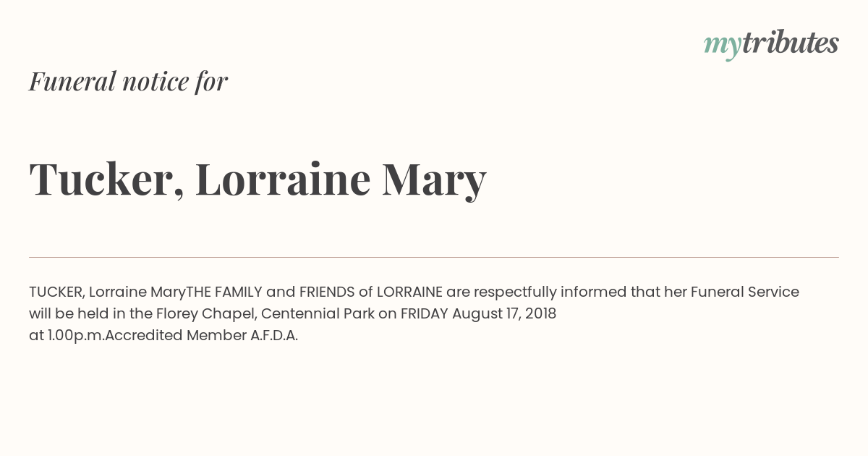Click the word "TUCKER," starting the notice

(x=57, y=292)
